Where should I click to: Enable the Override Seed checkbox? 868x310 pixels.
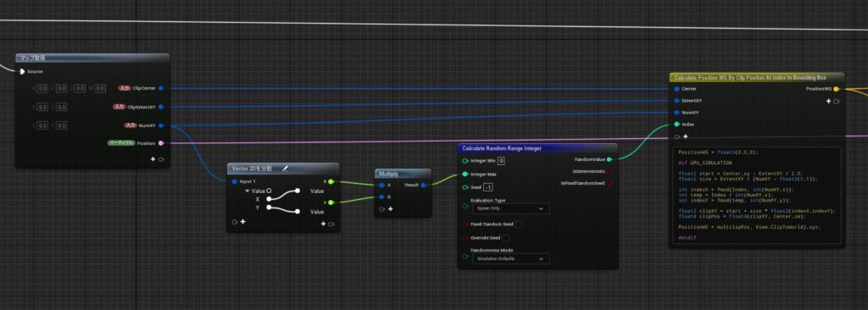505,238
